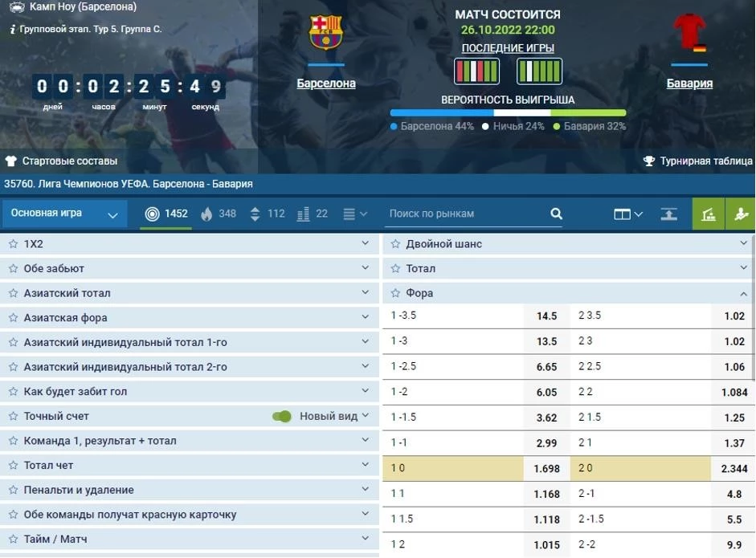Viewport: 756px width, 558px height.
Task: Click the shirt icon for Стартовые составы
Action: (x=11, y=161)
